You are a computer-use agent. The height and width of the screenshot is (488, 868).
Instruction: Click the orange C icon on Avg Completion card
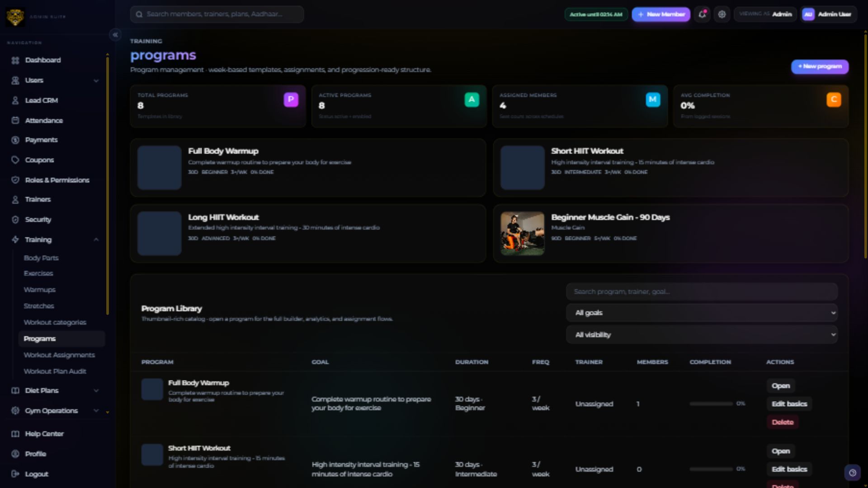pos(834,99)
